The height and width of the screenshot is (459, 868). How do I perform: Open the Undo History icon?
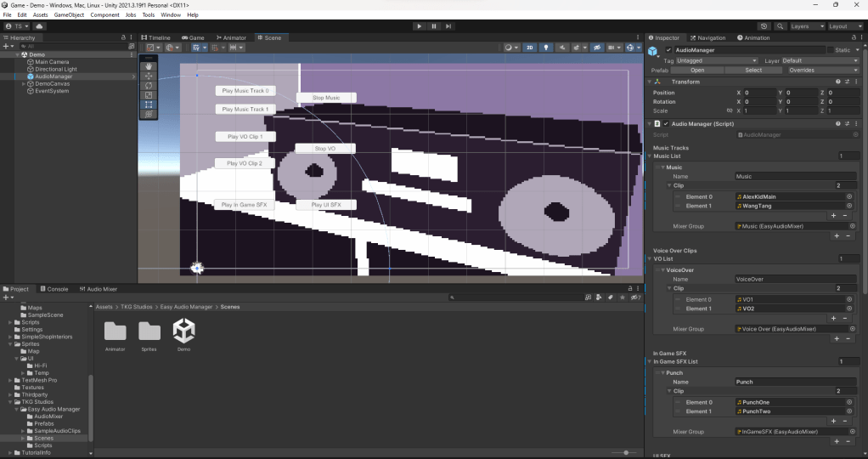[764, 26]
